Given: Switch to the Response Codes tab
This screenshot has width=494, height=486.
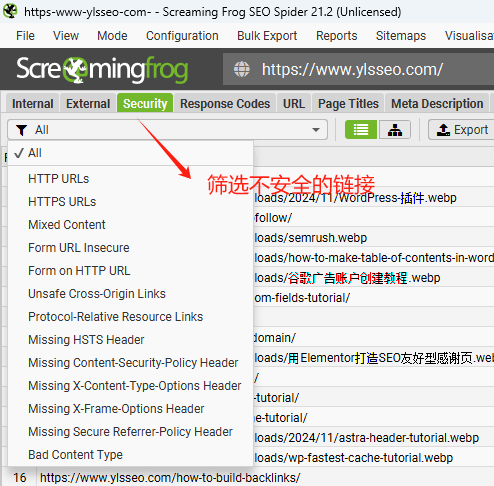Looking at the screenshot, I should [225, 104].
